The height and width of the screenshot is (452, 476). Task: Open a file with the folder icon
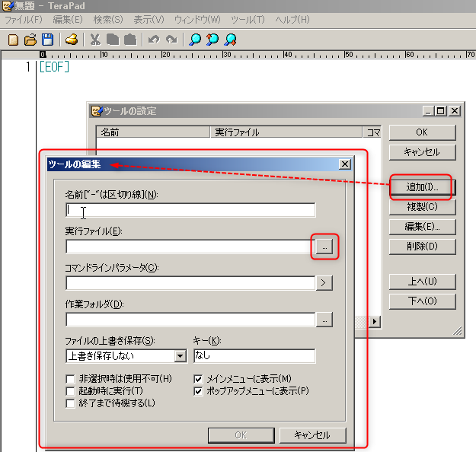tap(30, 40)
